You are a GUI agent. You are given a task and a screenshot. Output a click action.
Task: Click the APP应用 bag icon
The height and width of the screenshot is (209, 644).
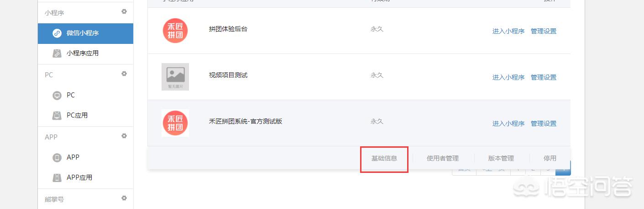pyautogui.click(x=57, y=178)
